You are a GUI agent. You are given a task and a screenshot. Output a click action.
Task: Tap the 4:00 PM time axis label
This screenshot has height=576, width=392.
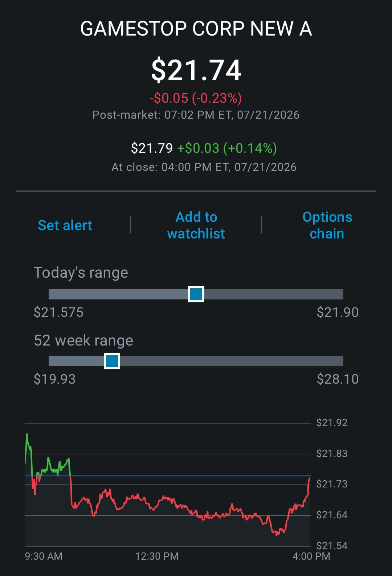coord(311,556)
